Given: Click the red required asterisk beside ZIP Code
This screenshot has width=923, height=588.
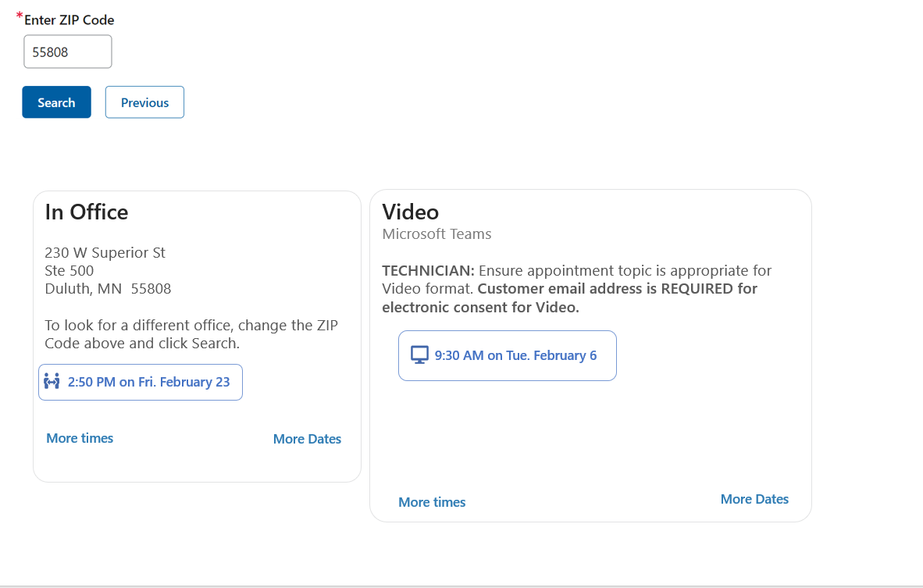Looking at the screenshot, I should 20,16.
